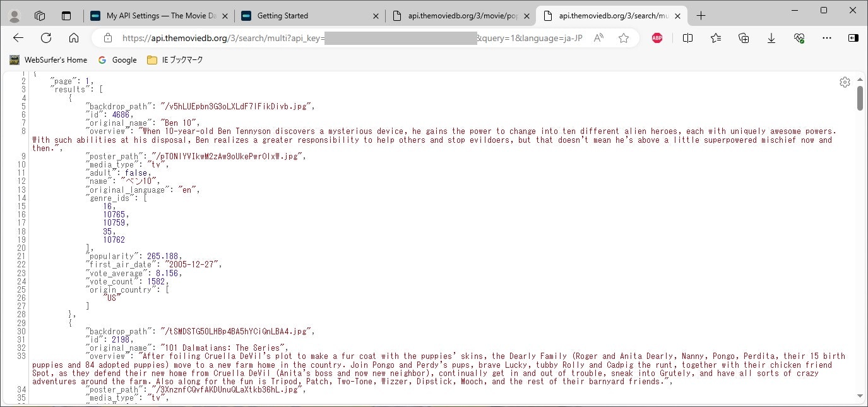Image resolution: width=868 pixels, height=407 pixels.
Task: Click the id value 4686
Action: coord(119,114)
